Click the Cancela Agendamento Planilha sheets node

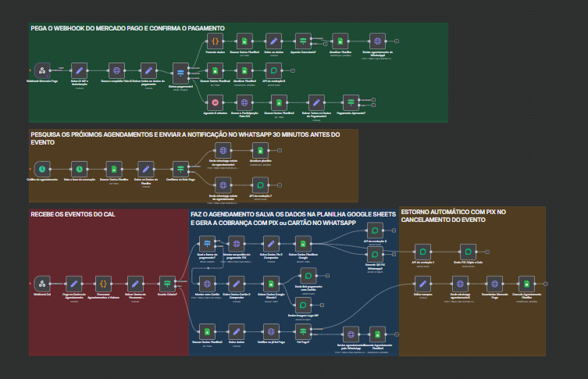(x=528, y=283)
